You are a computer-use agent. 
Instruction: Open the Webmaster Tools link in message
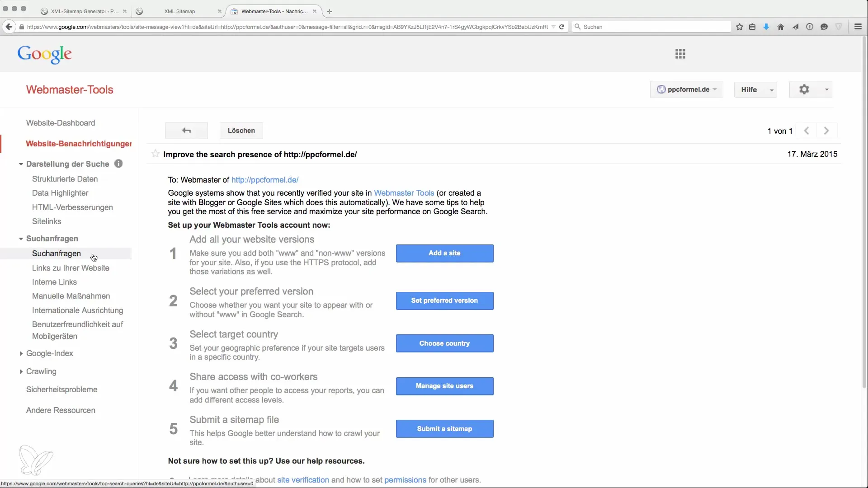point(404,193)
